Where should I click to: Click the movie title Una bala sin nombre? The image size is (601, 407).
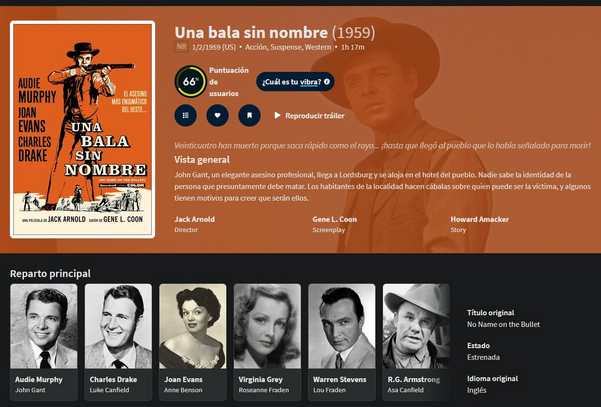pyautogui.click(x=251, y=33)
